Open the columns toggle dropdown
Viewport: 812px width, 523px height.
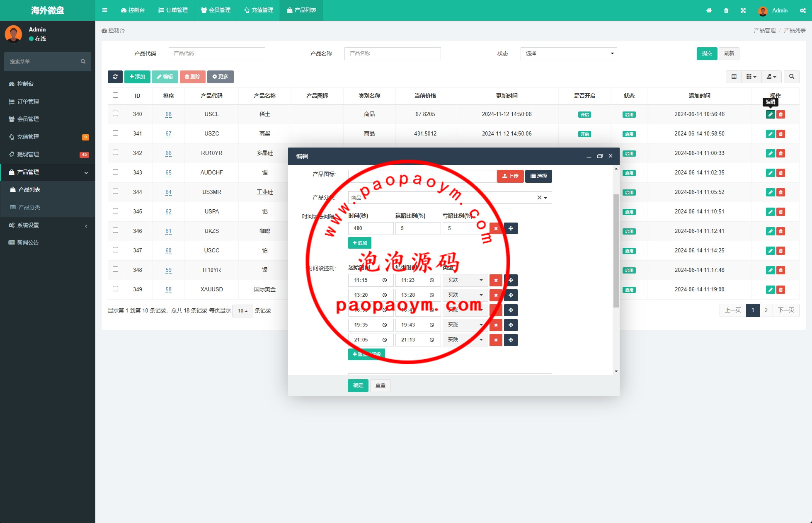(x=751, y=77)
